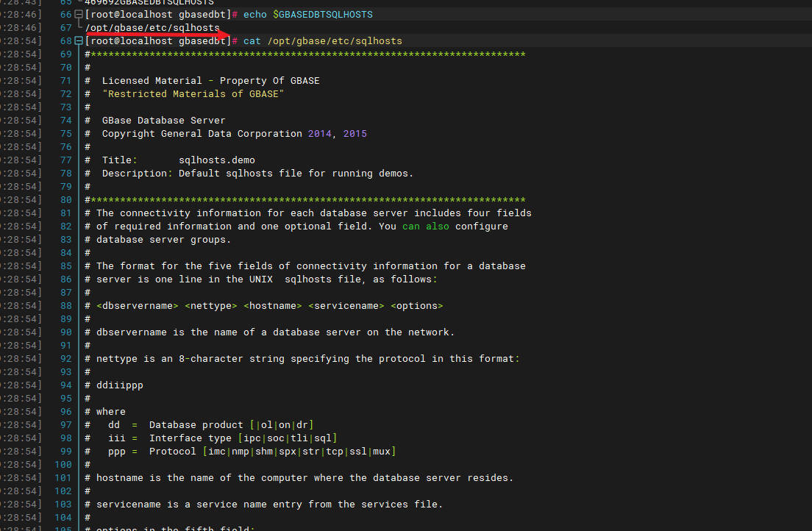Screen dimensions: 812x531
Task: Click the green 'can also' text
Action: (426, 227)
